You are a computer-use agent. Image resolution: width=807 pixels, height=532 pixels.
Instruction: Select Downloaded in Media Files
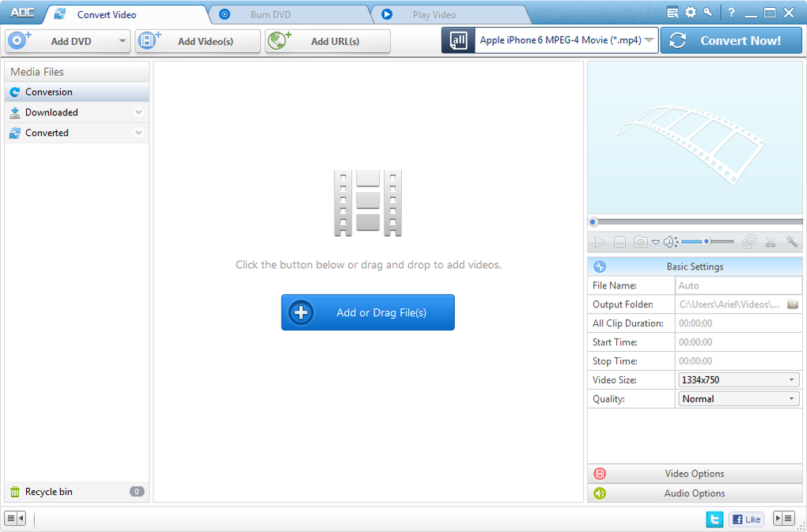[77, 112]
